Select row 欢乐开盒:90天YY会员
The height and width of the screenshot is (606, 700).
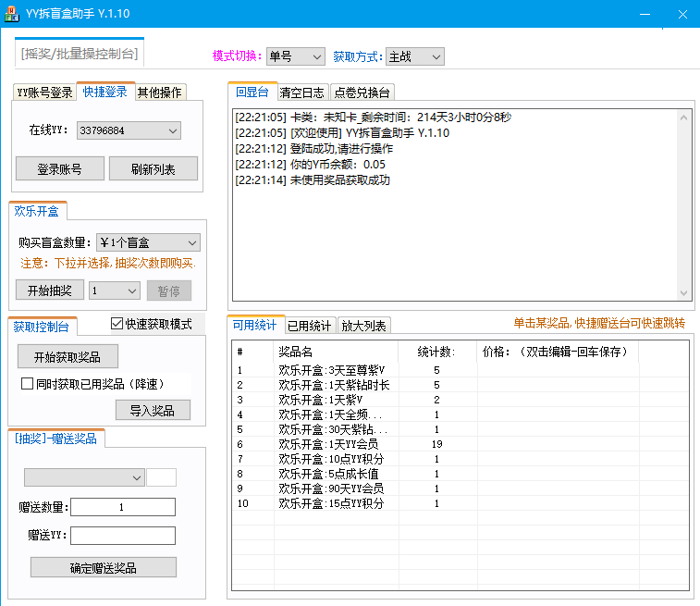pos(461,489)
